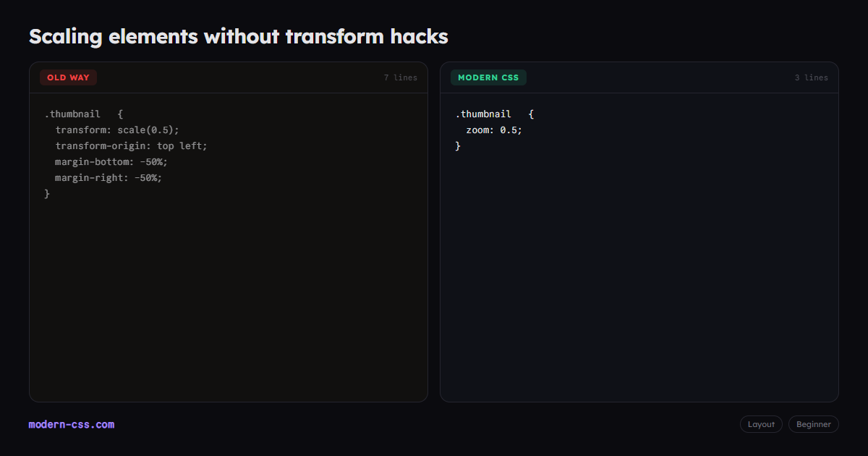868x456 pixels.
Task: Click the 'zoom: 0.5;' code line
Action: [494, 130]
